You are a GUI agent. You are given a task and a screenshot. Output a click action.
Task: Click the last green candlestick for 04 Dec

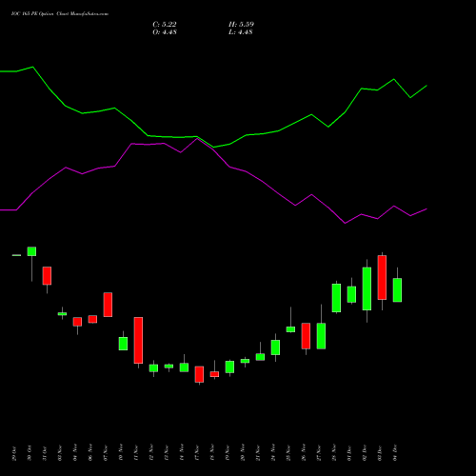397,290
